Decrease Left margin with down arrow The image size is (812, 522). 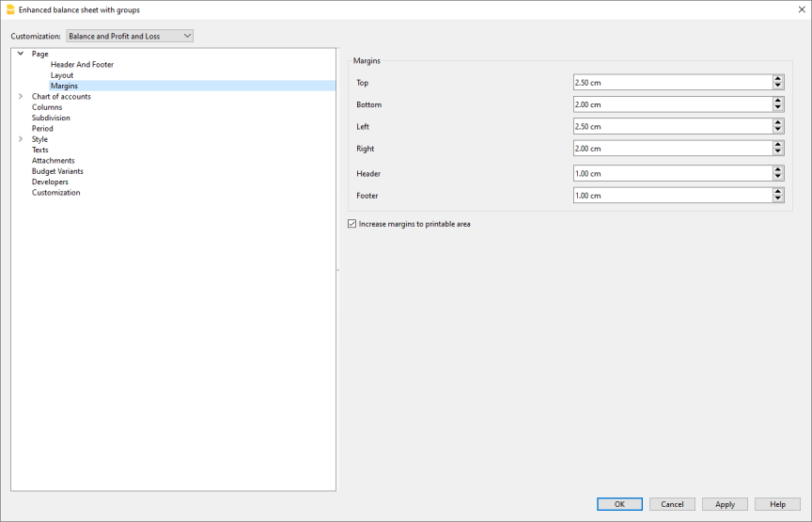point(778,130)
